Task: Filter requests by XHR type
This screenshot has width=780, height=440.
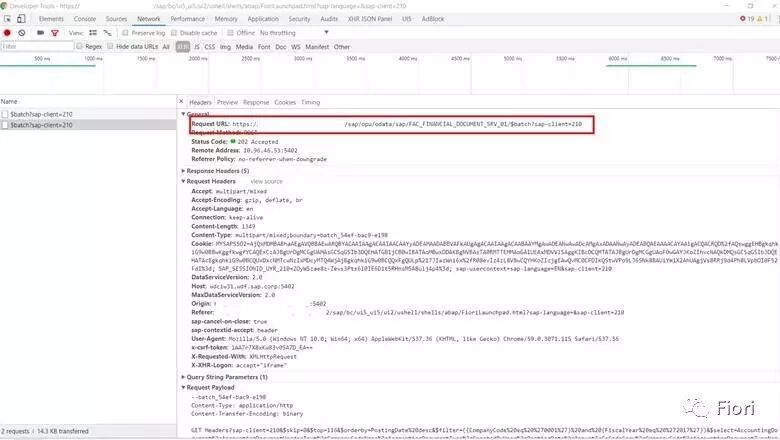Action: pyautogui.click(x=183, y=47)
